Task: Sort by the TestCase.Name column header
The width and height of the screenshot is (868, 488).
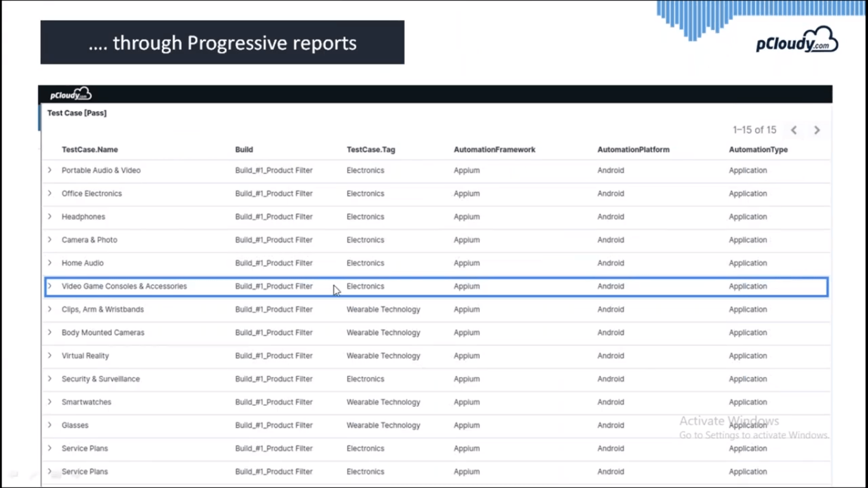Action: [x=90, y=150]
